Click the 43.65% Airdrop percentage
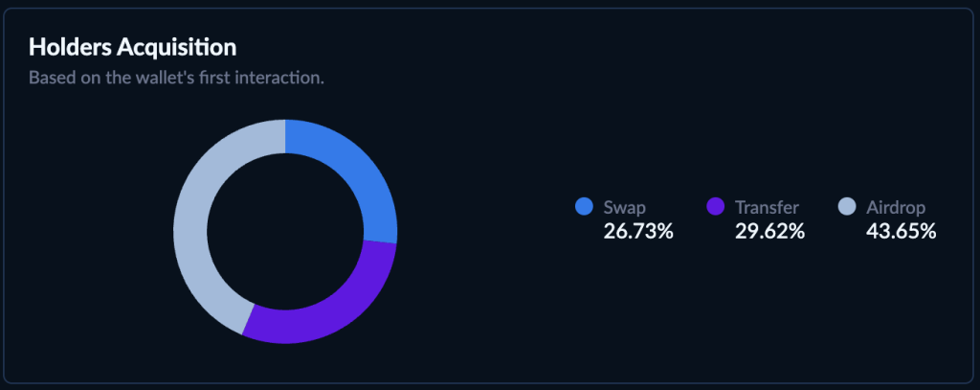Image resolution: width=980 pixels, height=390 pixels. pos(901,232)
